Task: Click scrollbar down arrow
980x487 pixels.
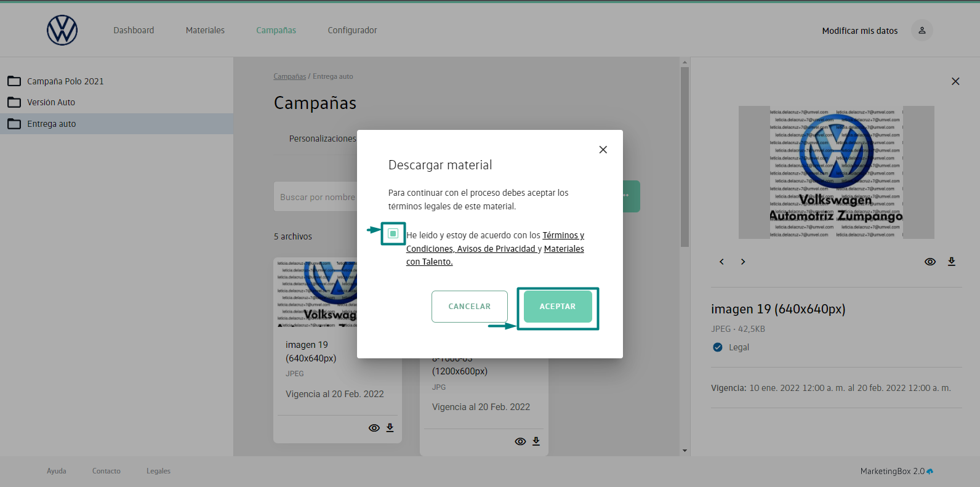Action: pyautogui.click(x=685, y=451)
